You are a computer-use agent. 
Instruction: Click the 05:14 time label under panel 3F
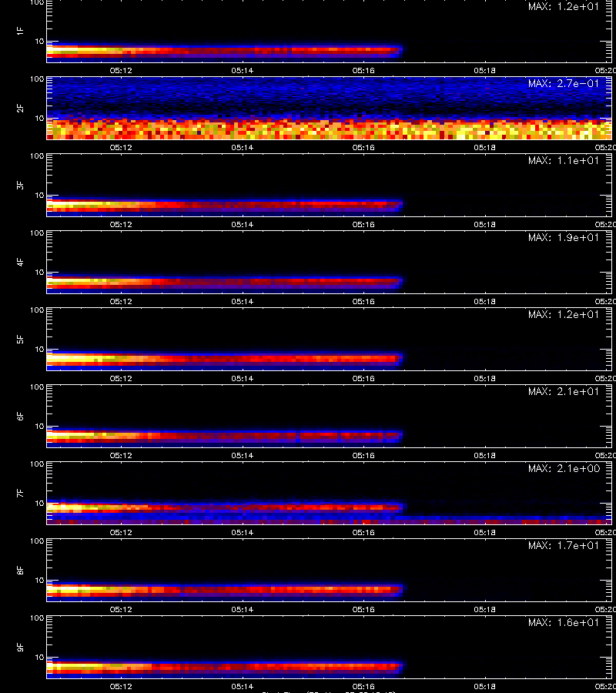pos(242,225)
